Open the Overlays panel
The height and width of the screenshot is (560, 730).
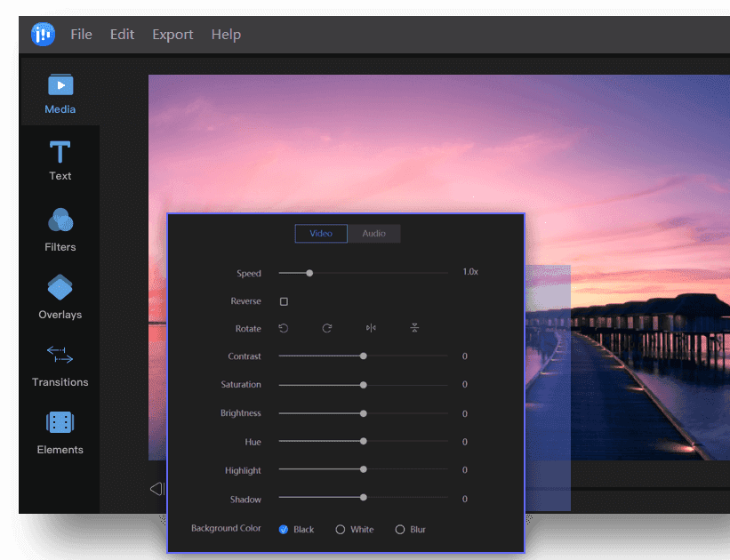tap(60, 297)
